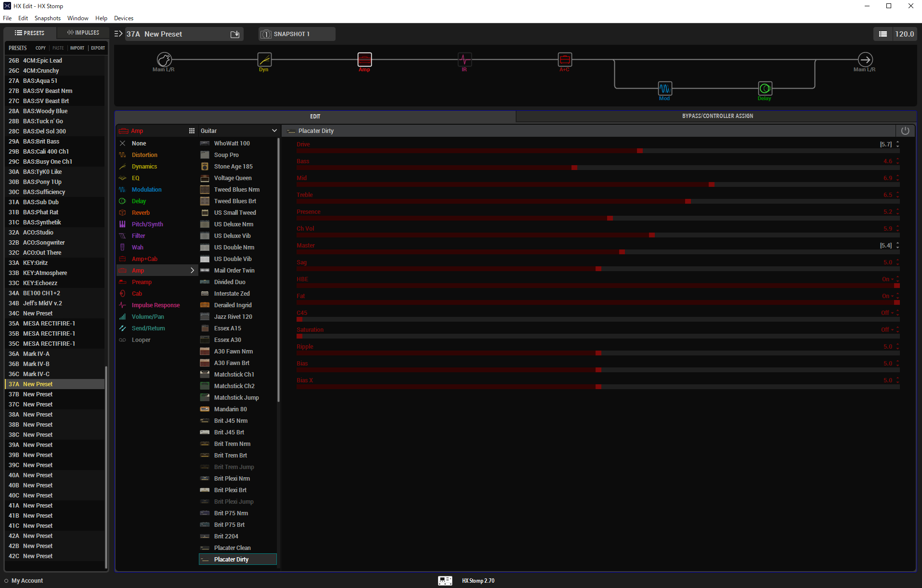Click the amp model list scrollbar
Viewport: 922px width, 588px height.
(278, 270)
